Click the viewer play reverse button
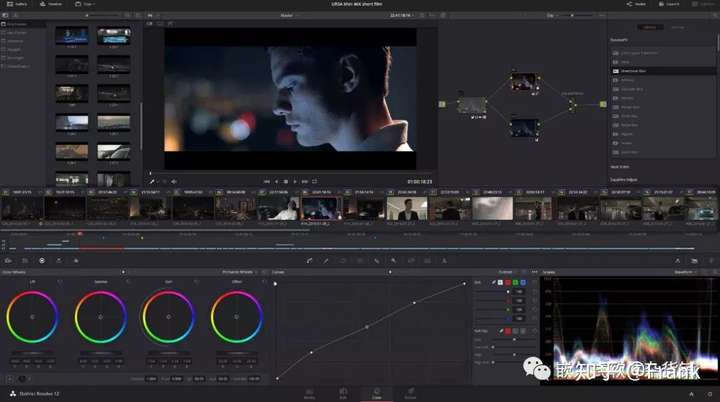 tap(276, 181)
